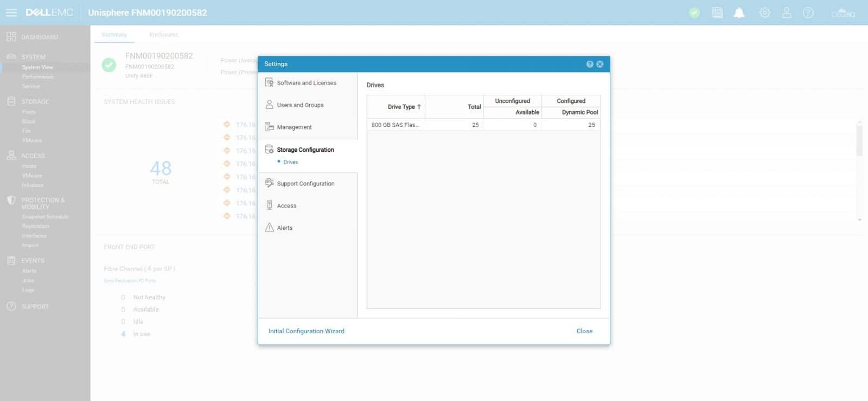Click the Software and Licenses icon
Image resolution: width=868 pixels, height=401 pixels.
point(269,82)
